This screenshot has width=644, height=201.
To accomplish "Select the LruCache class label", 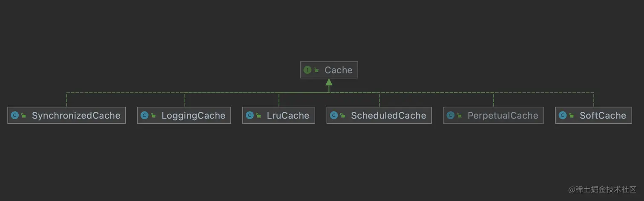I will 288,116.
